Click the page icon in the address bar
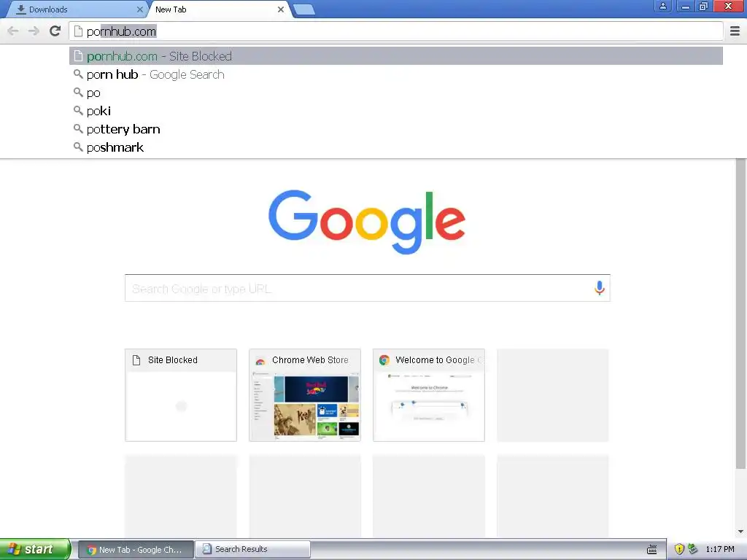747x560 pixels. click(x=78, y=31)
